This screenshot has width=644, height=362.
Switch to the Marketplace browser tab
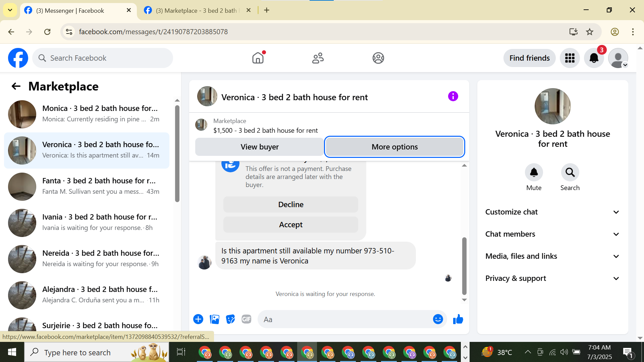pyautogui.click(x=196, y=10)
